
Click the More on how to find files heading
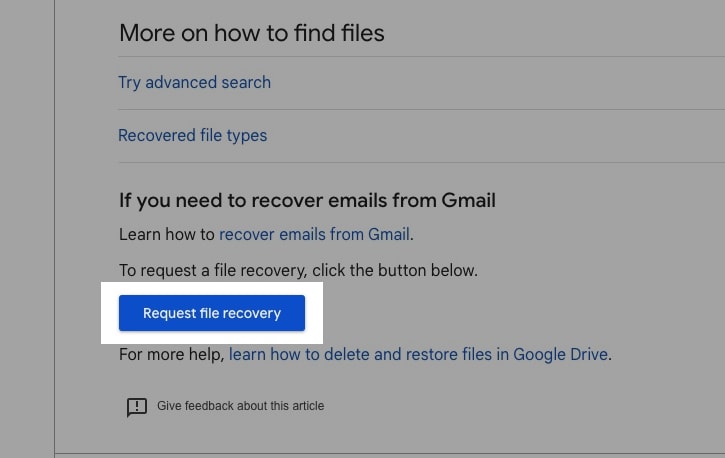[252, 33]
